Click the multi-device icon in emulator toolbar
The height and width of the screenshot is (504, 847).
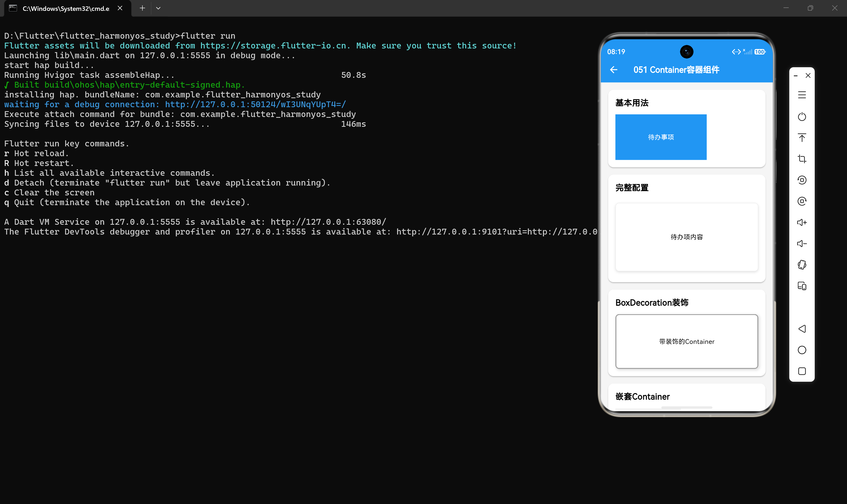tap(802, 286)
